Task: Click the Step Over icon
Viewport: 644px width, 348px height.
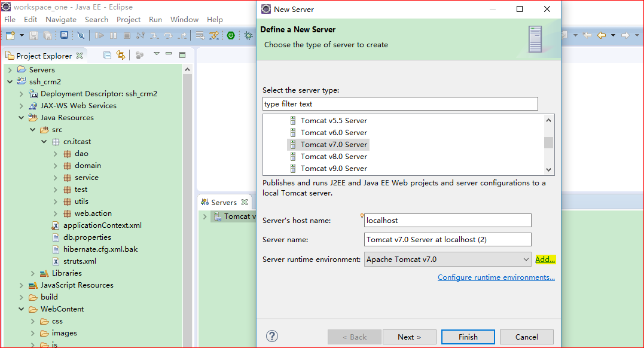Action: coord(168,36)
